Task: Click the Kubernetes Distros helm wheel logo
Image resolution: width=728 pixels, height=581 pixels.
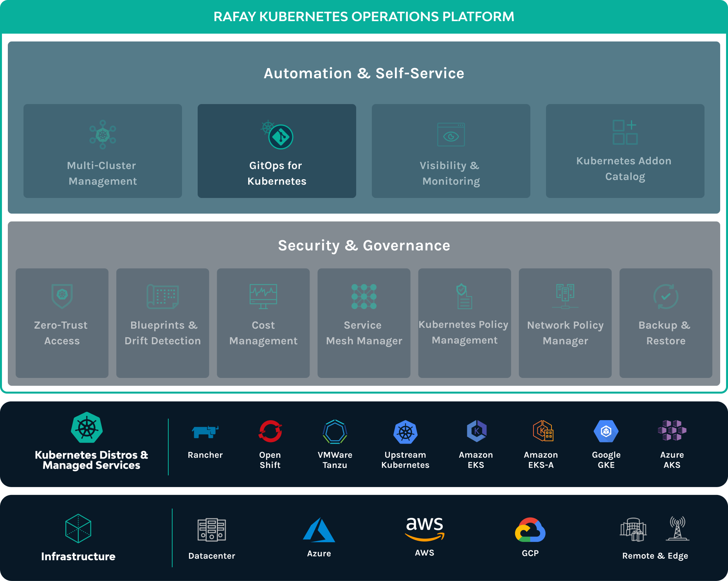Action: point(87,427)
